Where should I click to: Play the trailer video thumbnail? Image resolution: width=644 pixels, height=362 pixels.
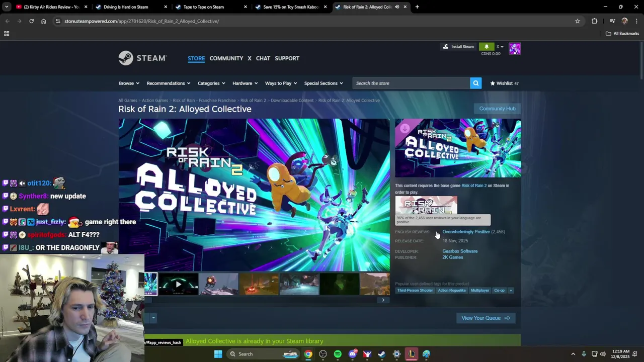[178, 285]
